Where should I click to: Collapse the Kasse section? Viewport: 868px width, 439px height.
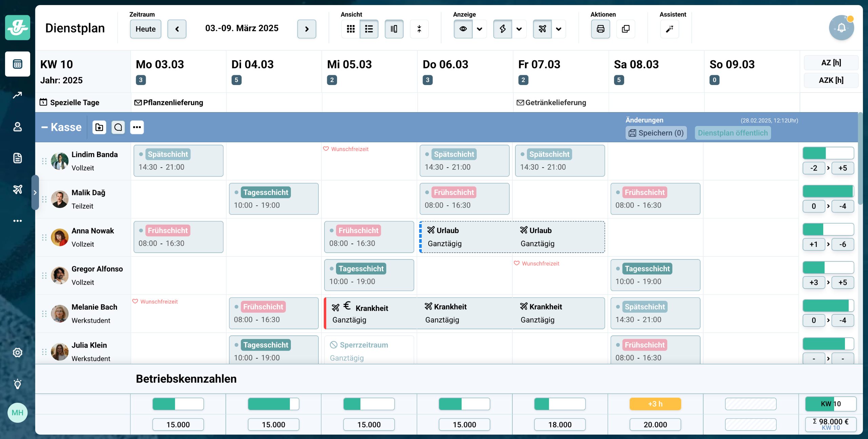pyautogui.click(x=44, y=127)
